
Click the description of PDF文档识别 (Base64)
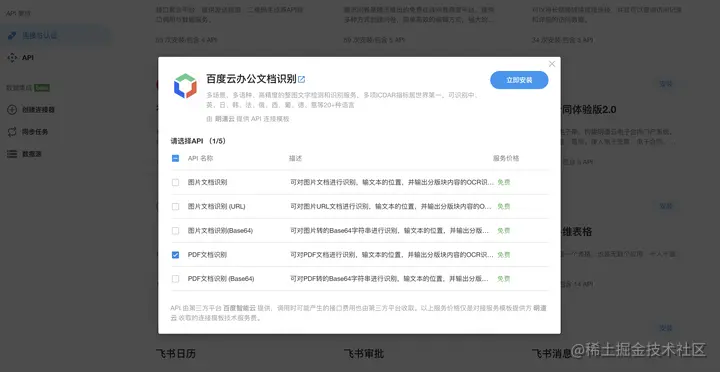[389, 279]
